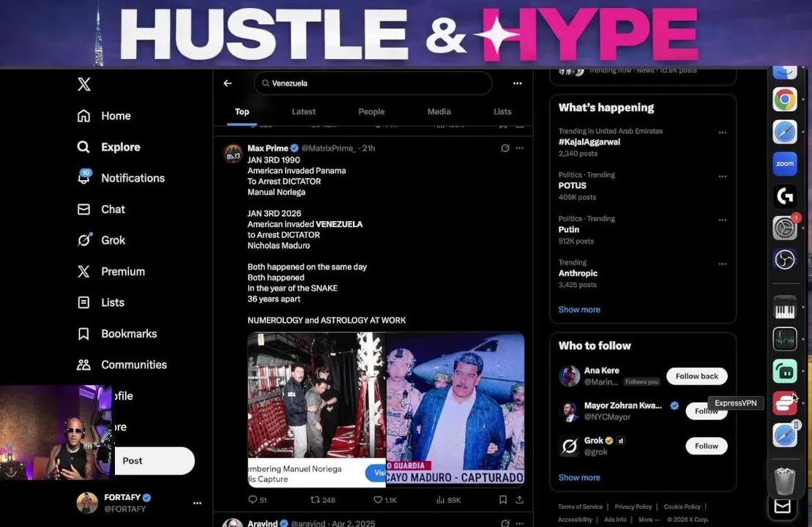Open Premium in sidebar
The image size is (812, 527).
coord(111,272)
